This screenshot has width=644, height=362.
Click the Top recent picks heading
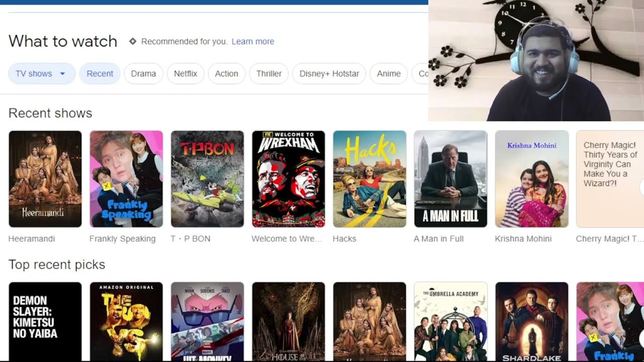coord(57,264)
